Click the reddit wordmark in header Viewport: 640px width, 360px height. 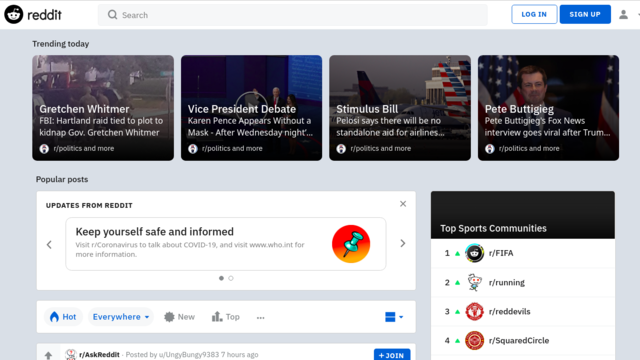point(44,15)
